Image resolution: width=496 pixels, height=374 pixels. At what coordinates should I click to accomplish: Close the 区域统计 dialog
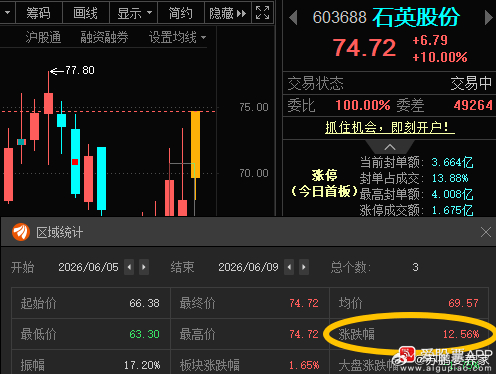486,232
